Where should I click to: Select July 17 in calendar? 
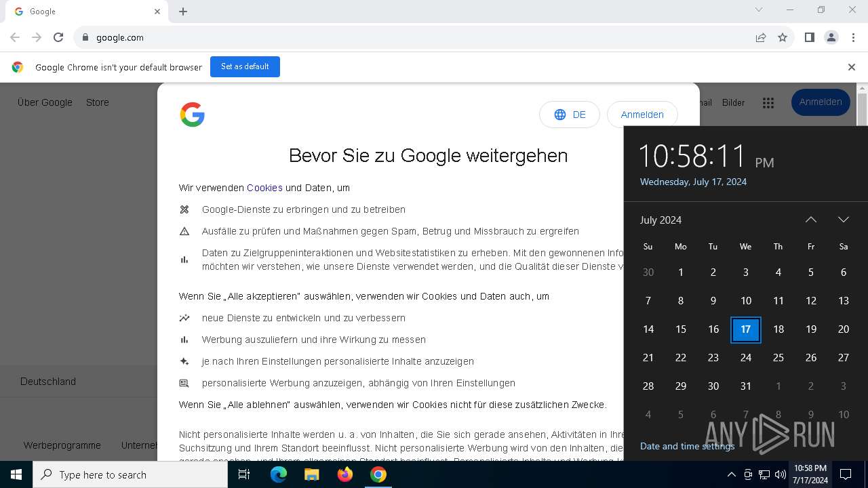745,329
